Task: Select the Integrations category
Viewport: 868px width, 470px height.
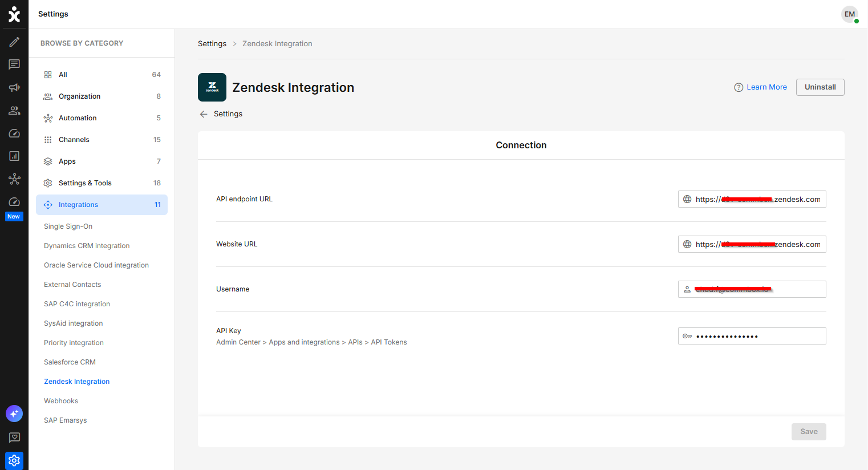Action: [x=102, y=205]
